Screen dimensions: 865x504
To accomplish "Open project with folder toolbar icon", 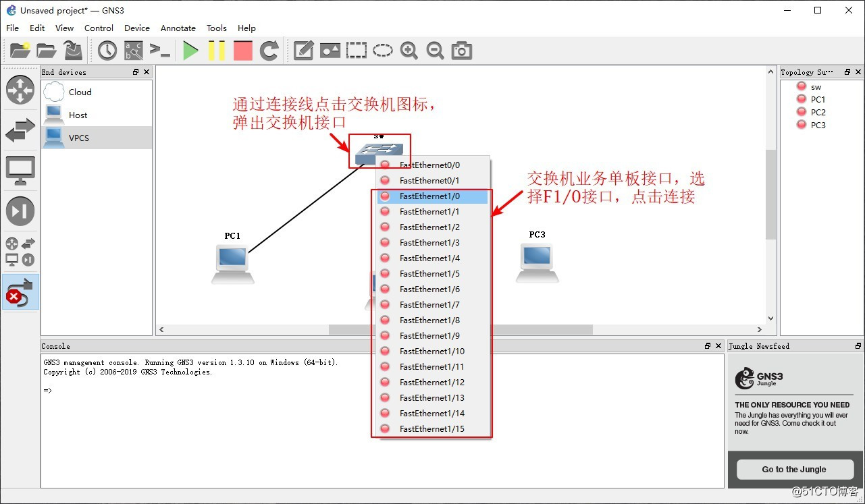I will pyautogui.click(x=47, y=50).
